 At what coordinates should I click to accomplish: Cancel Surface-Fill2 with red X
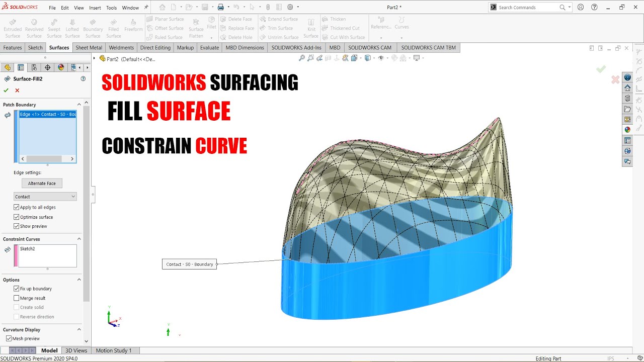pos(17,90)
